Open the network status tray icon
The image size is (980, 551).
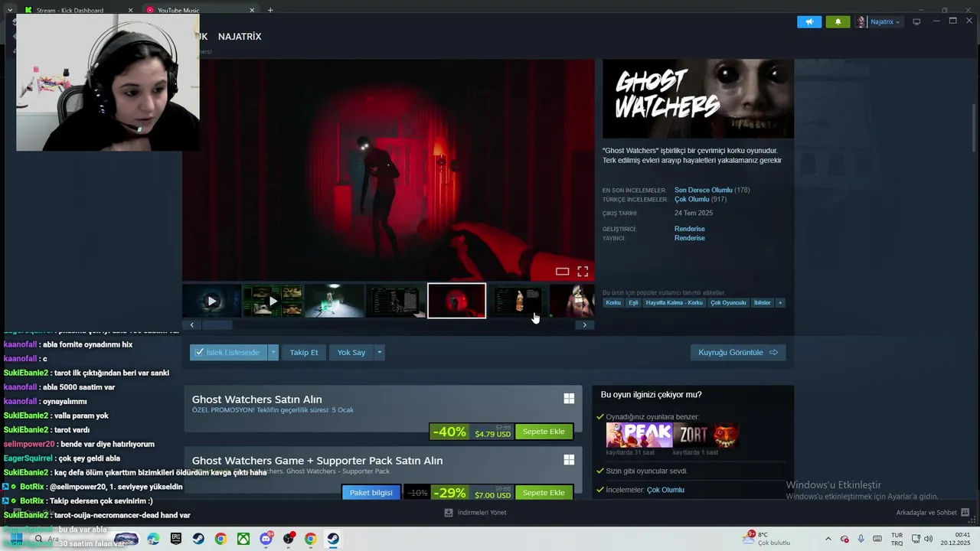916,539
